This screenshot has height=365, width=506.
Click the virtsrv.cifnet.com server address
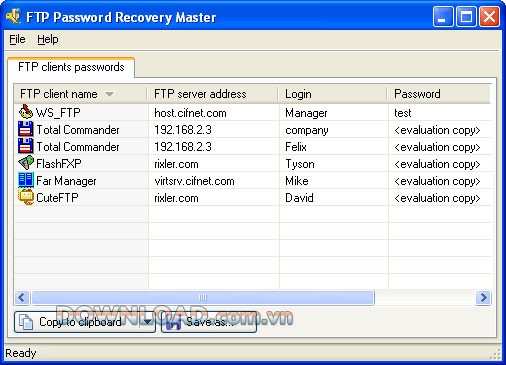(x=194, y=181)
